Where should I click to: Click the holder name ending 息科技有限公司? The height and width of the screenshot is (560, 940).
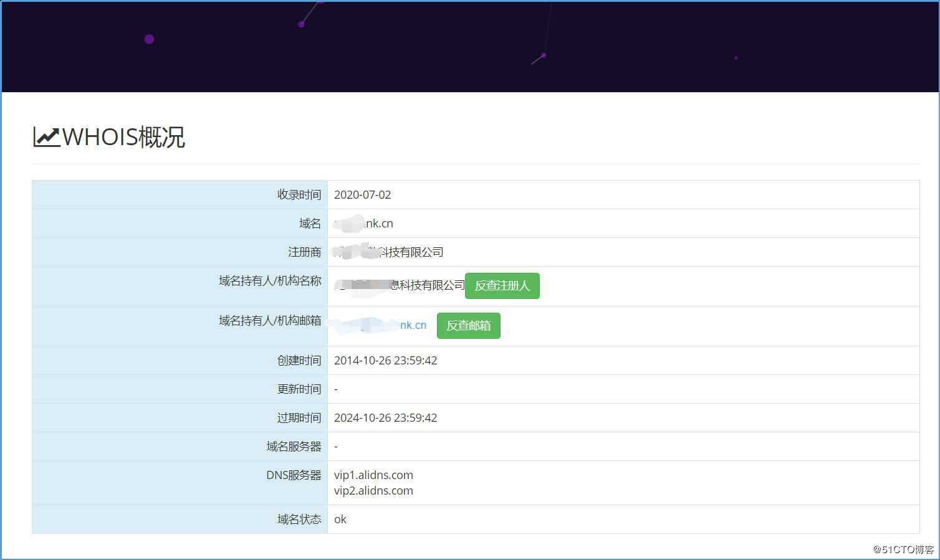(400, 285)
